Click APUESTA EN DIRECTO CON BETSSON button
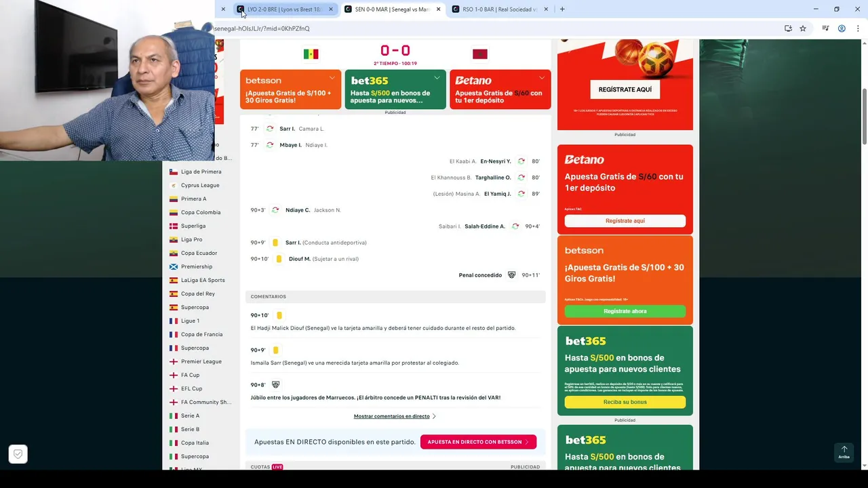Image resolution: width=868 pixels, height=488 pixels. [478, 442]
